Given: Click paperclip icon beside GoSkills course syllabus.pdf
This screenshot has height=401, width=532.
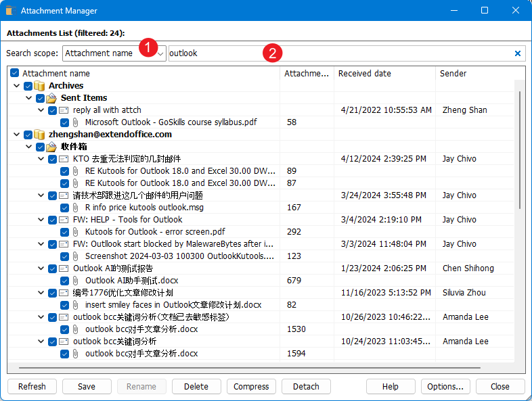Looking at the screenshot, I should [x=76, y=122].
